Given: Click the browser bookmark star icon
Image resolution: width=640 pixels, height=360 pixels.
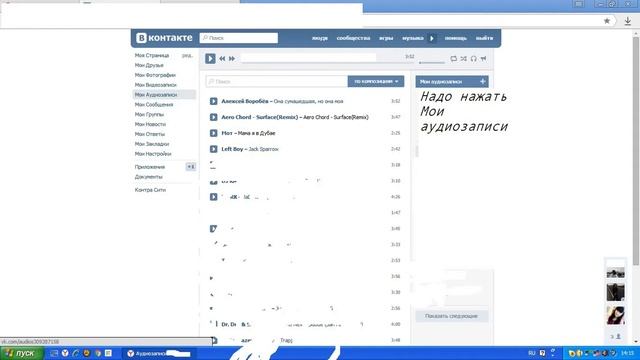Looking at the screenshot, I should coord(607,21).
